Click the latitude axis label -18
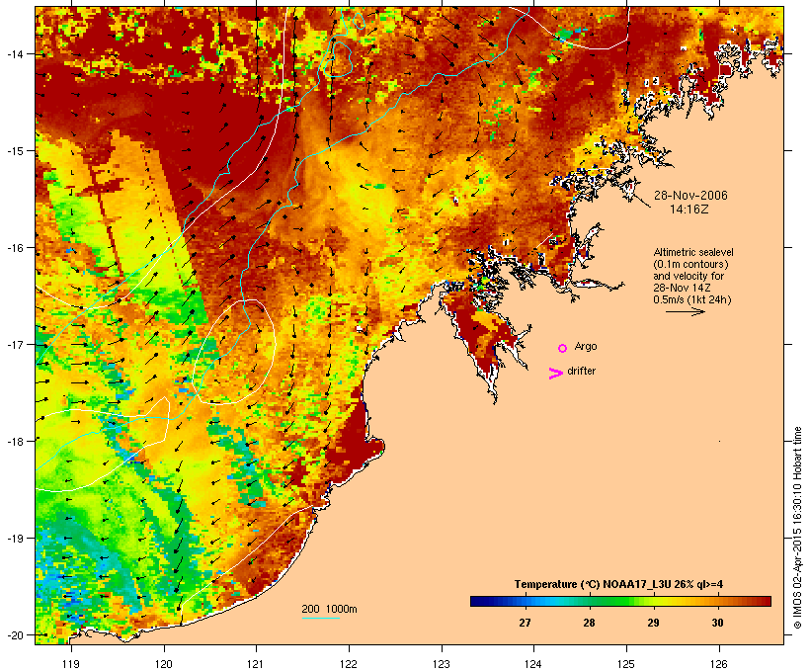 coord(14,441)
